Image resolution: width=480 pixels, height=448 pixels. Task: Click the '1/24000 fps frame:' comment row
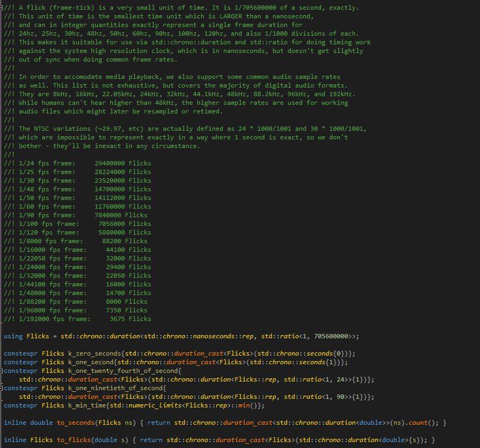(x=77, y=267)
